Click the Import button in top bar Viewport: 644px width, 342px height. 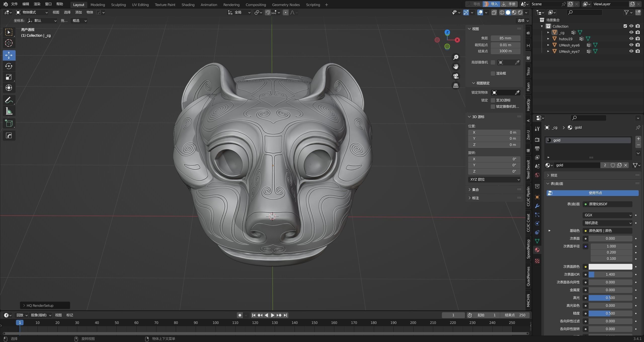point(491,4)
